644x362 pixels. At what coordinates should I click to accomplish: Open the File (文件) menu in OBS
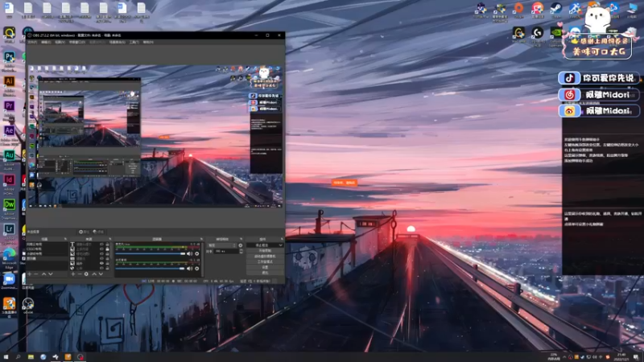pos(32,42)
